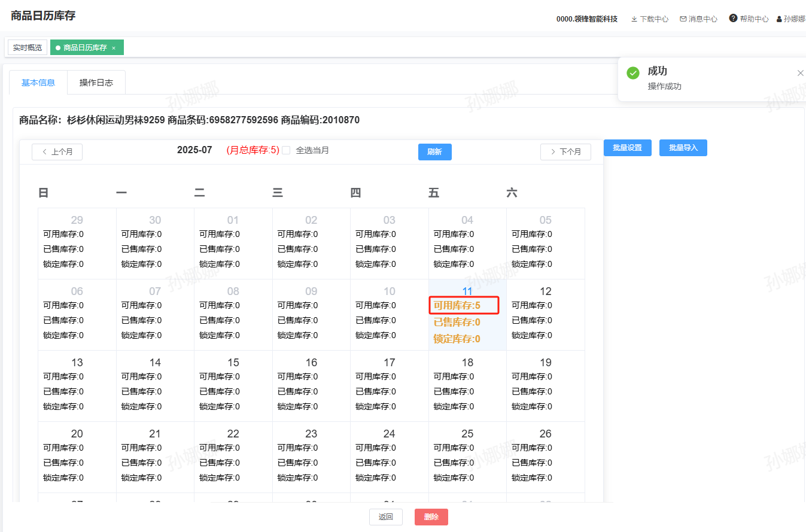The width and height of the screenshot is (806, 532).
Task: Select calendar date 25
Action: [467, 434]
